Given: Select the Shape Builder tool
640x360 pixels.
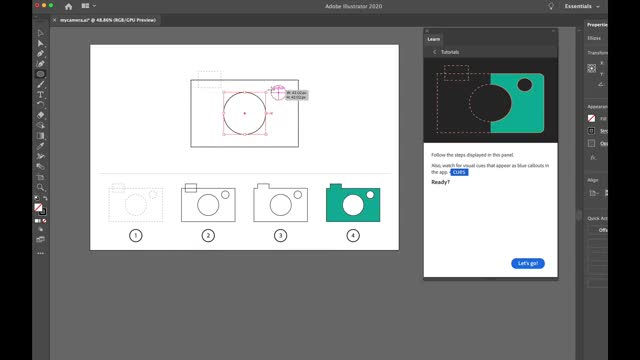Looking at the screenshot, I should click(40, 125).
